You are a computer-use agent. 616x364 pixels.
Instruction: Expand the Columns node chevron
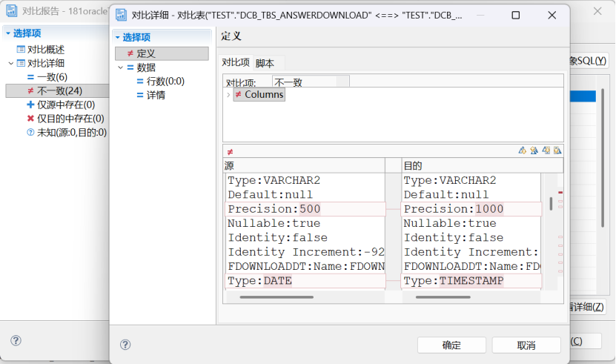click(228, 95)
